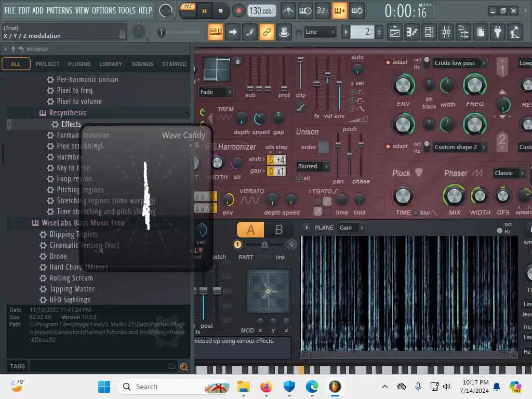
Task: Switch to the STARRED browser tab
Action: [x=174, y=64]
